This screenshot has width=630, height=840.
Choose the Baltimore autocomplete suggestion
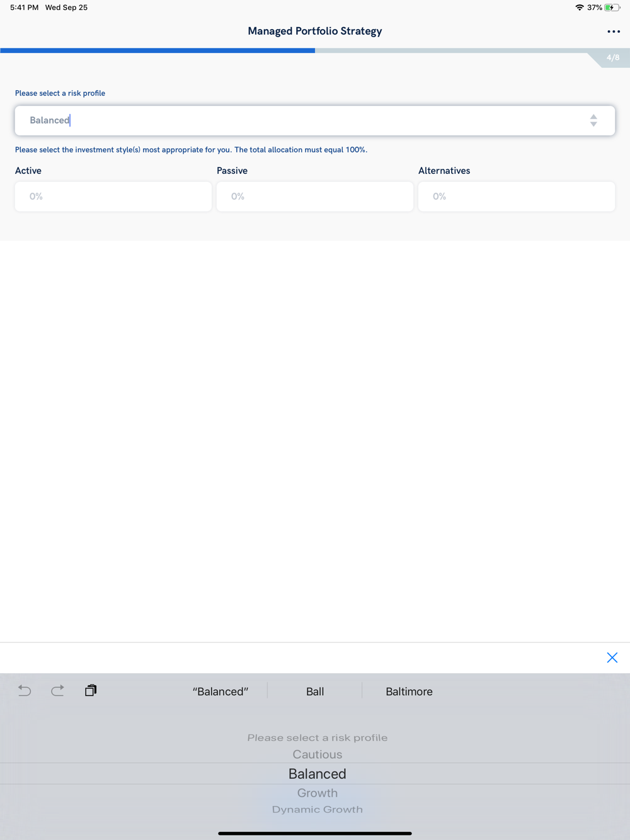coord(409,691)
